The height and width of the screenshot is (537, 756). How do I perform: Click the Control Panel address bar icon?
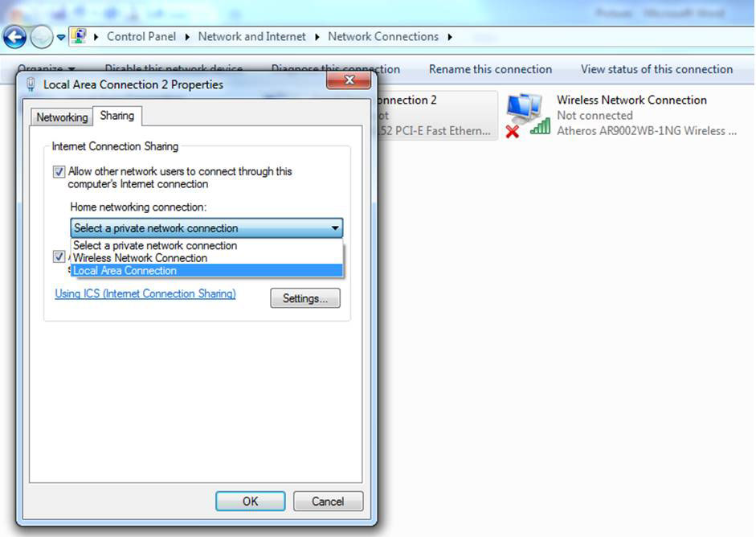79,36
